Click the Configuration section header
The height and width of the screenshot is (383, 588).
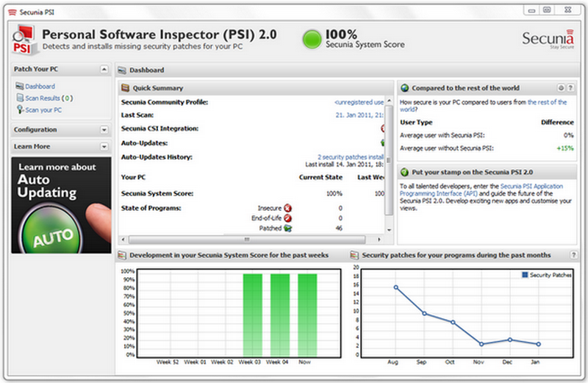pyautogui.click(x=61, y=130)
